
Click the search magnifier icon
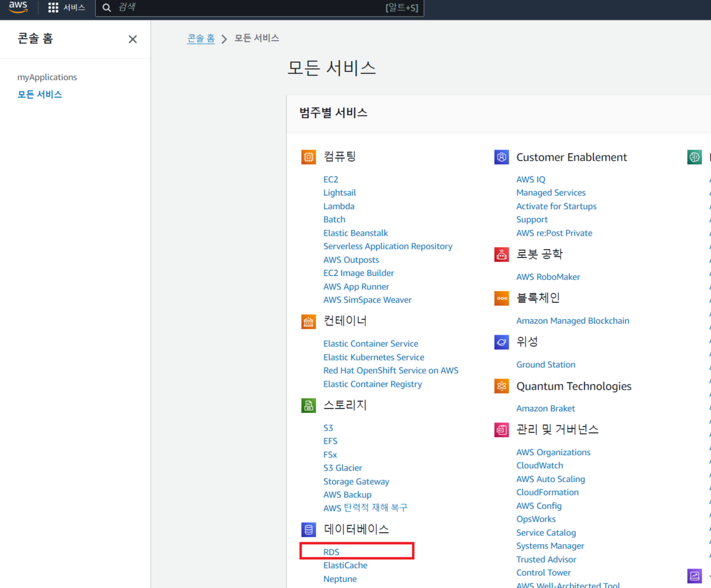(x=107, y=7)
